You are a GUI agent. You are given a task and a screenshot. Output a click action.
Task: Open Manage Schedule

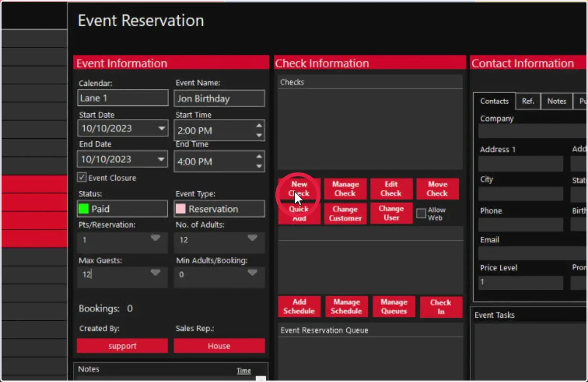coord(346,306)
